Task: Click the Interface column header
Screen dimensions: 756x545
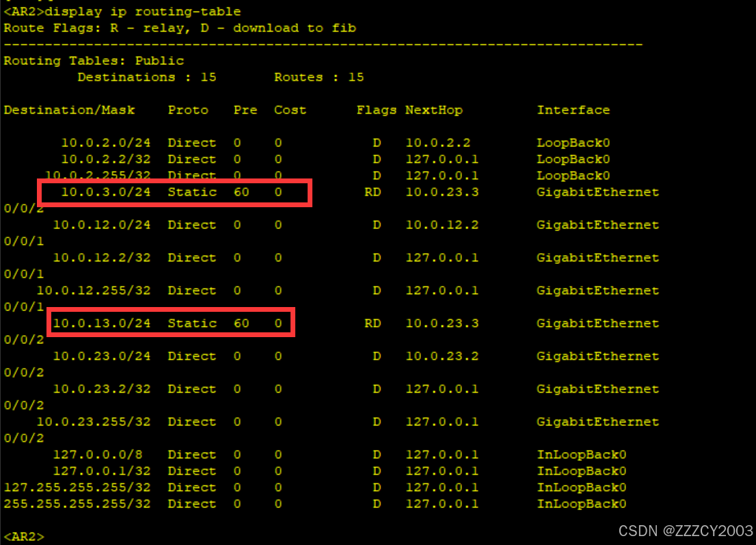Action: pyautogui.click(x=573, y=110)
